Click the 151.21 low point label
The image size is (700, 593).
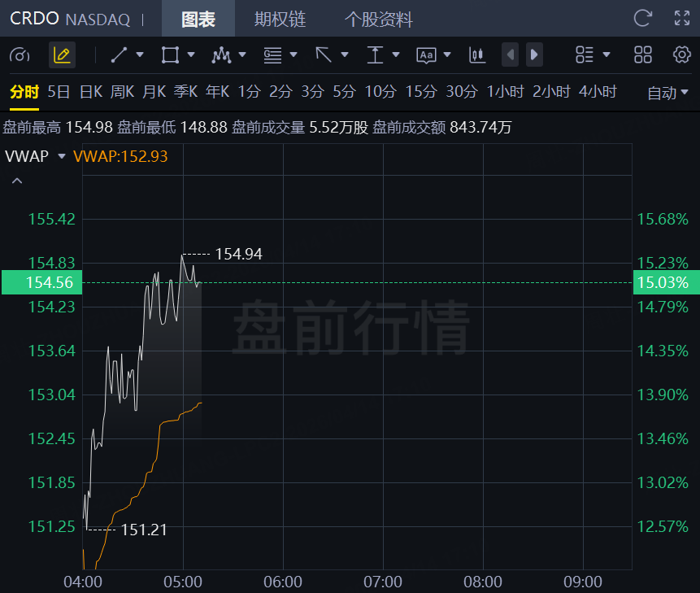click(x=144, y=530)
